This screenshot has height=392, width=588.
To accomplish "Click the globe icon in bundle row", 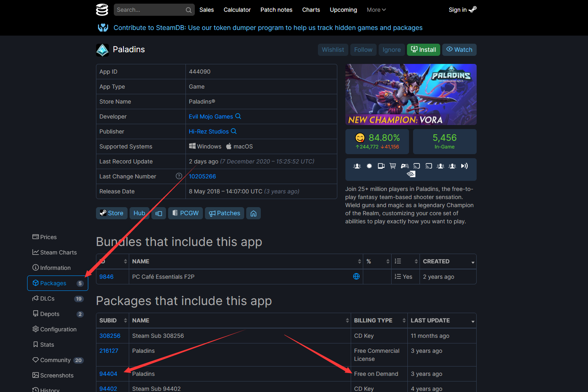I will pos(356,276).
